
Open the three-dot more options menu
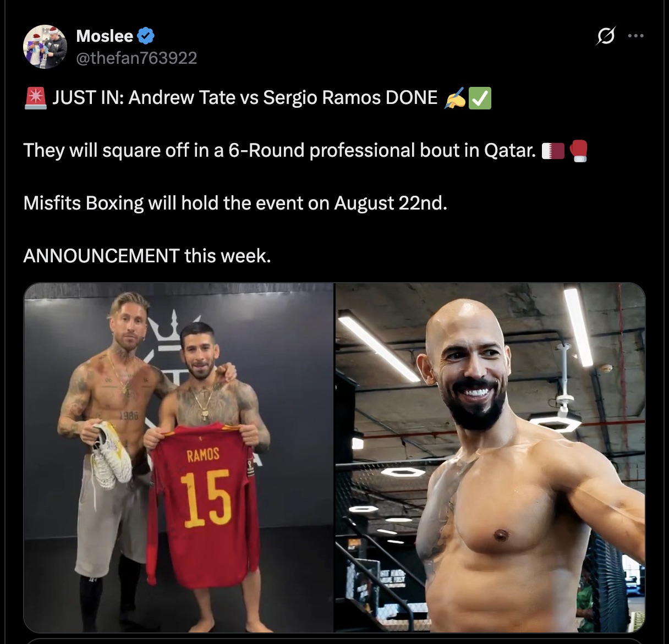pos(635,36)
